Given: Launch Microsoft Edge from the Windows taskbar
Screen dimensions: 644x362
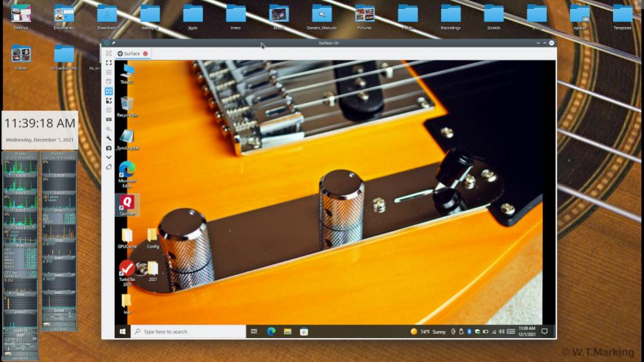Looking at the screenshot, I should 271,332.
